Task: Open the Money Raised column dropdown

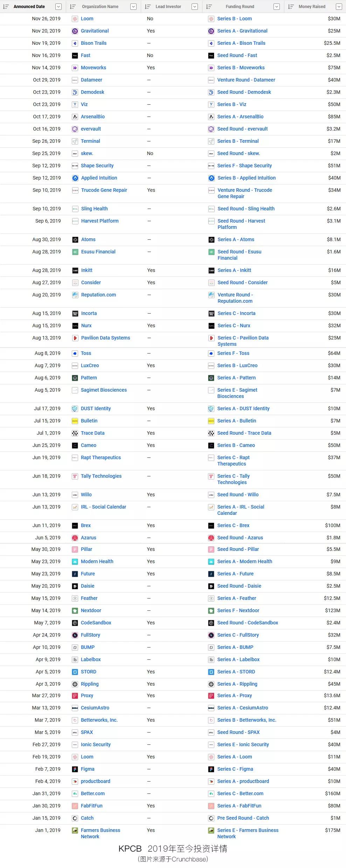Action: 339,7
